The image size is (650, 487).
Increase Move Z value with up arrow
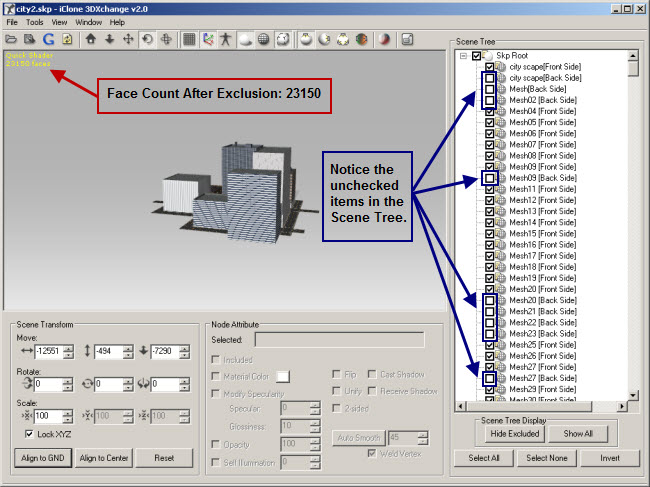point(185,348)
